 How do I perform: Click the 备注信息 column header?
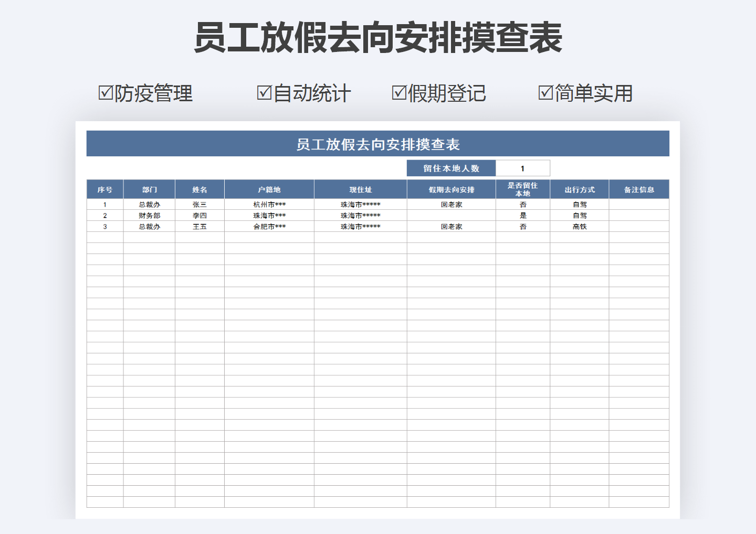[x=639, y=189]
